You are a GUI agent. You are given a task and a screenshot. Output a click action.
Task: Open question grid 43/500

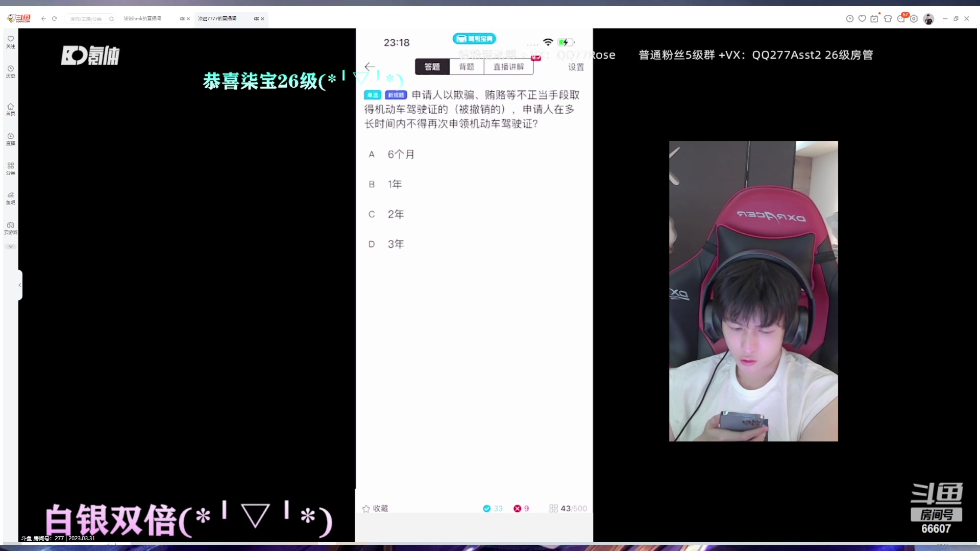click(x=568, y=509)
